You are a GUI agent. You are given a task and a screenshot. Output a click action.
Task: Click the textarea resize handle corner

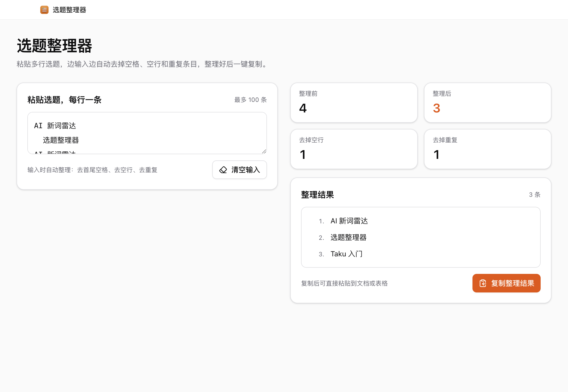pos(264,151)
